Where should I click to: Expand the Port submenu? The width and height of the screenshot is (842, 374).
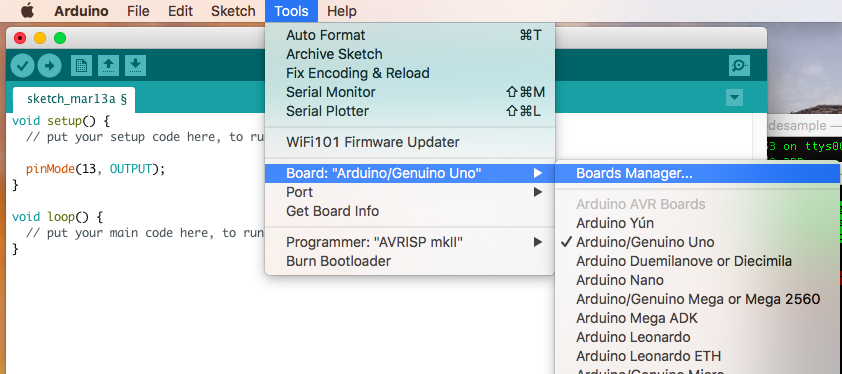[x=410, y=192]
